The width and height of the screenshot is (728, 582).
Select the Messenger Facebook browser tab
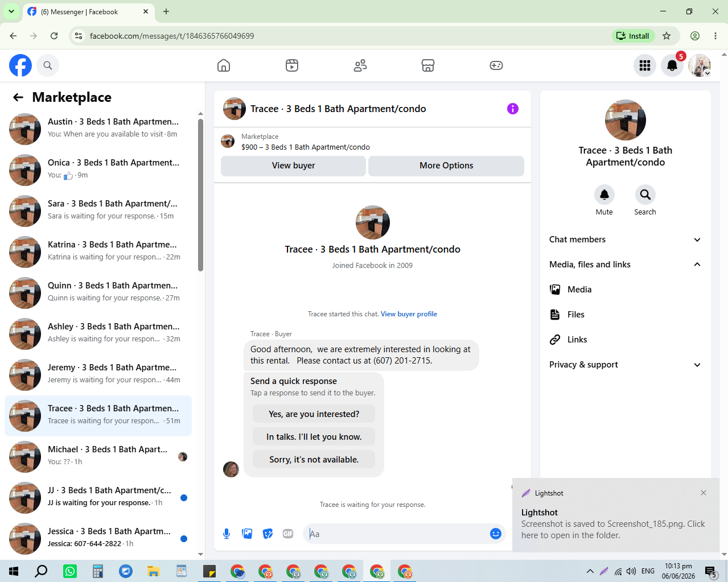click(x=88, y=11)
